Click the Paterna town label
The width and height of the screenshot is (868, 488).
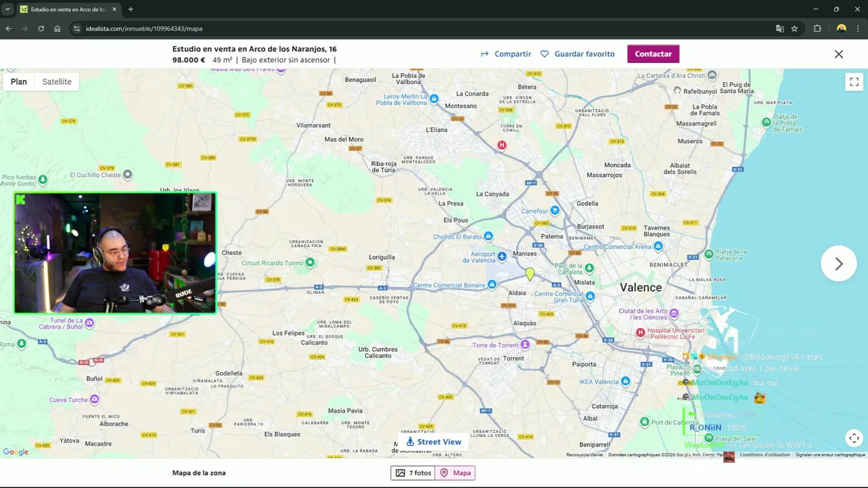coord(552,237)
